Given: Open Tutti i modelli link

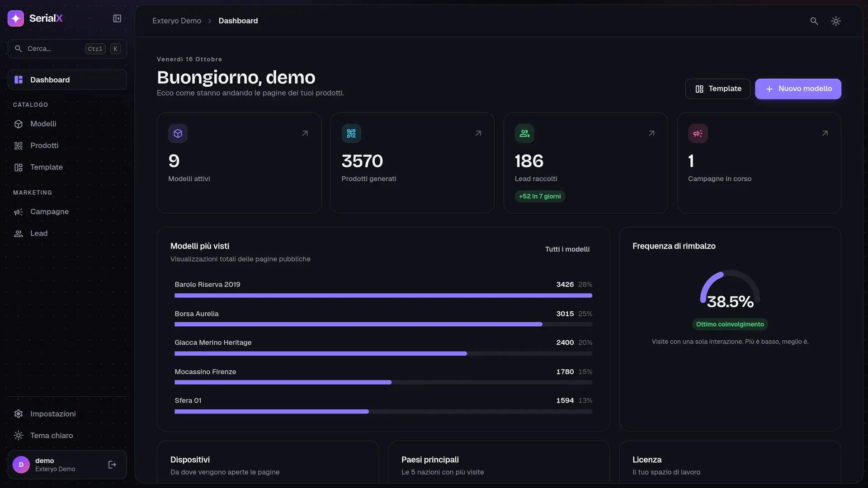Looking at the screenshot, I should click(567, 249).
